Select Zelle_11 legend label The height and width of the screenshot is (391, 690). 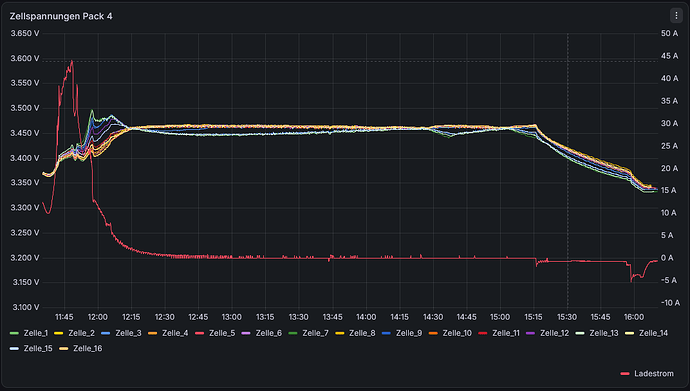pyautogui.click(x=506, y=333)
